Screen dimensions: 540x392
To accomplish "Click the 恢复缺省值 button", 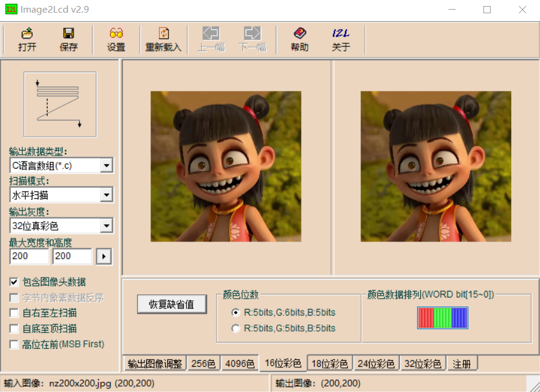I will coord(172,304).
